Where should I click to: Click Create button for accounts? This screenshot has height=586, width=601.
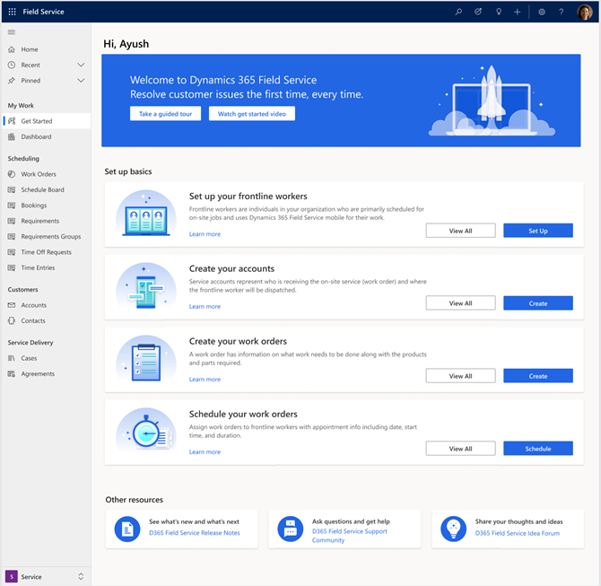[x=538, y=303]
